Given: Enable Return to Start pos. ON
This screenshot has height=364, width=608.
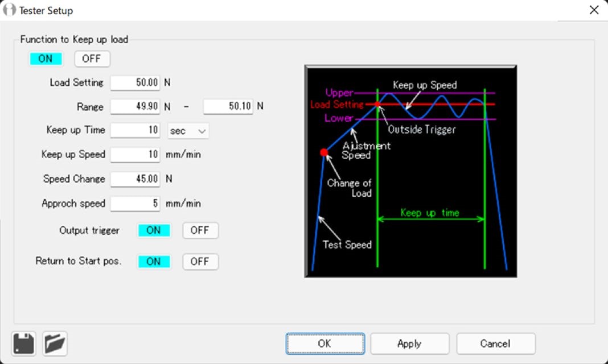Looking at the screenshot, I should coord(154,262).
